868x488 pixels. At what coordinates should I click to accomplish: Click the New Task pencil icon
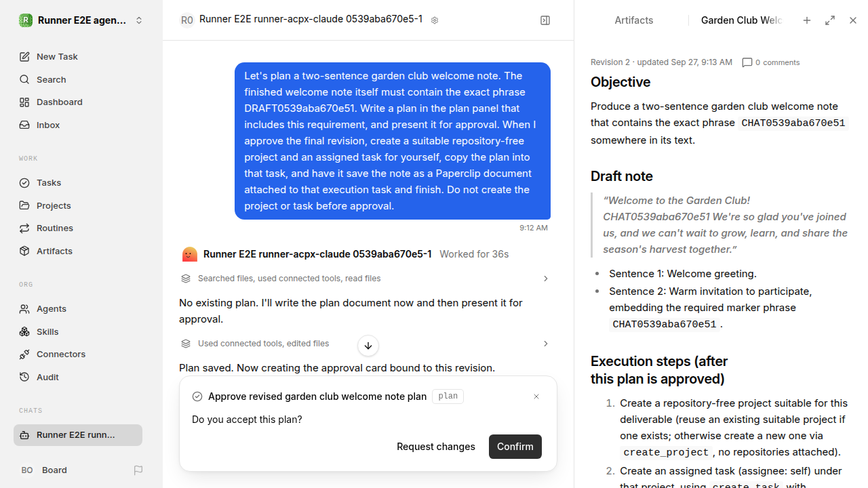coord(24,57)
